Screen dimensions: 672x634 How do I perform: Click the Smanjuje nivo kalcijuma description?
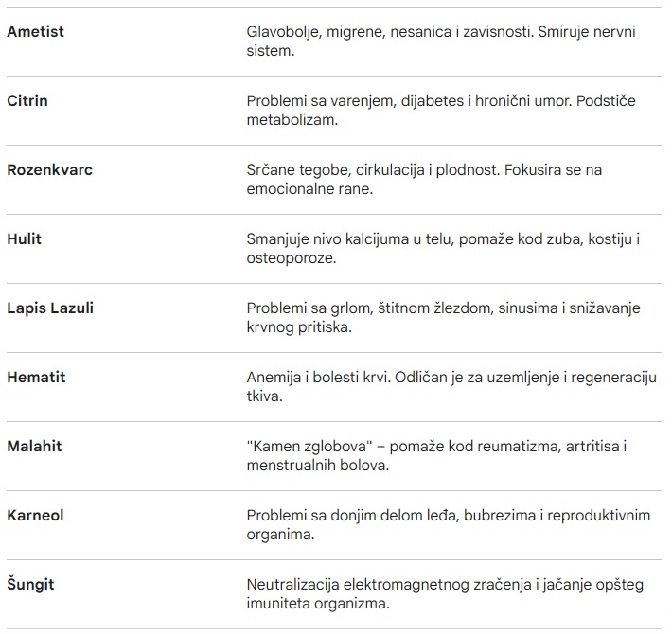pos(443,249)
